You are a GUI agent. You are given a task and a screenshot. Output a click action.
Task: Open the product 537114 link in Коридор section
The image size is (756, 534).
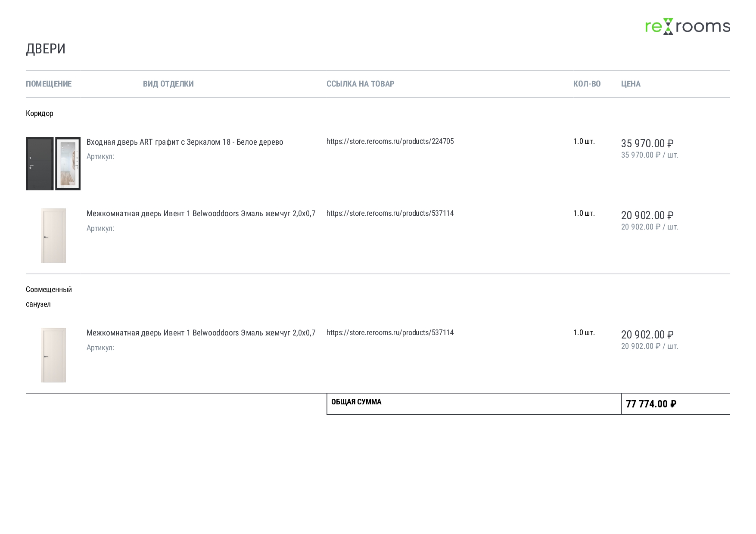[390, 213]
